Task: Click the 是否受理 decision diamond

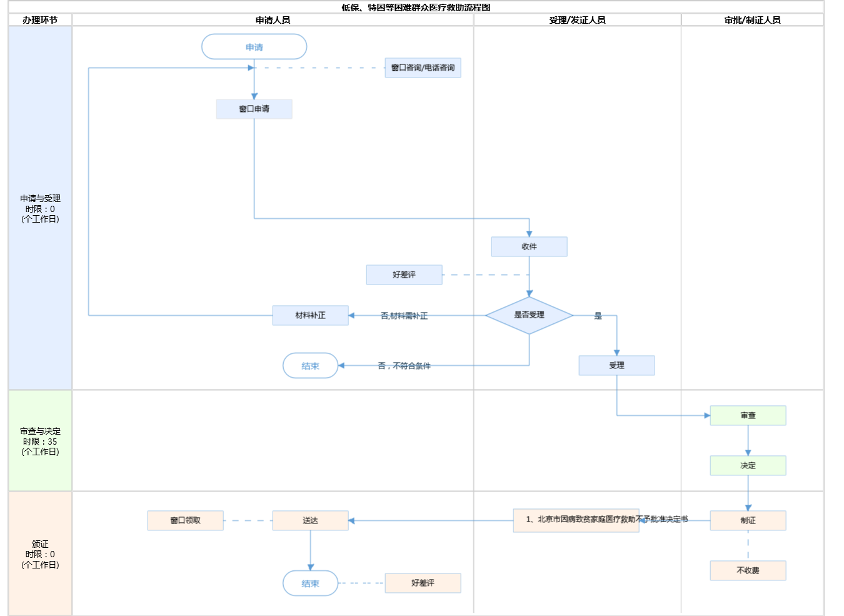Action: [x=529, y=315]
